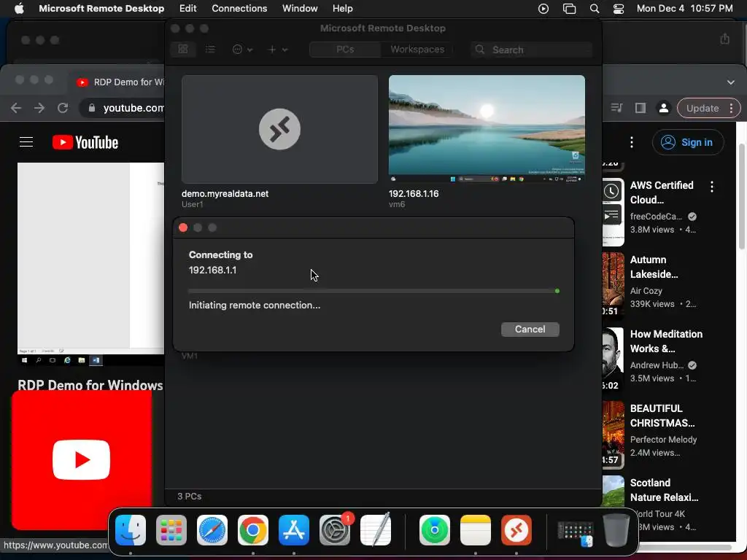Expand the Chrome tab search chevron

(x=731, y=82)
